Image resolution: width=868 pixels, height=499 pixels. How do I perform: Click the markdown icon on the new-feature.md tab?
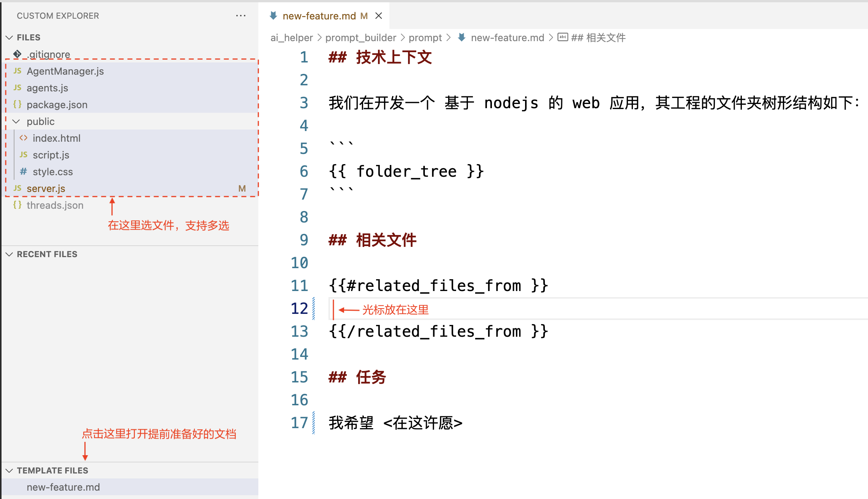click(x=273, y=16)
